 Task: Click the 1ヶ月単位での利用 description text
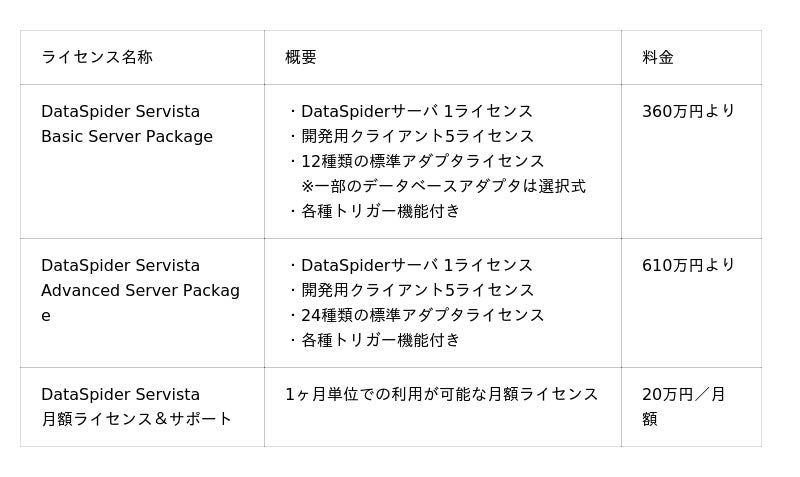point(441,394)
